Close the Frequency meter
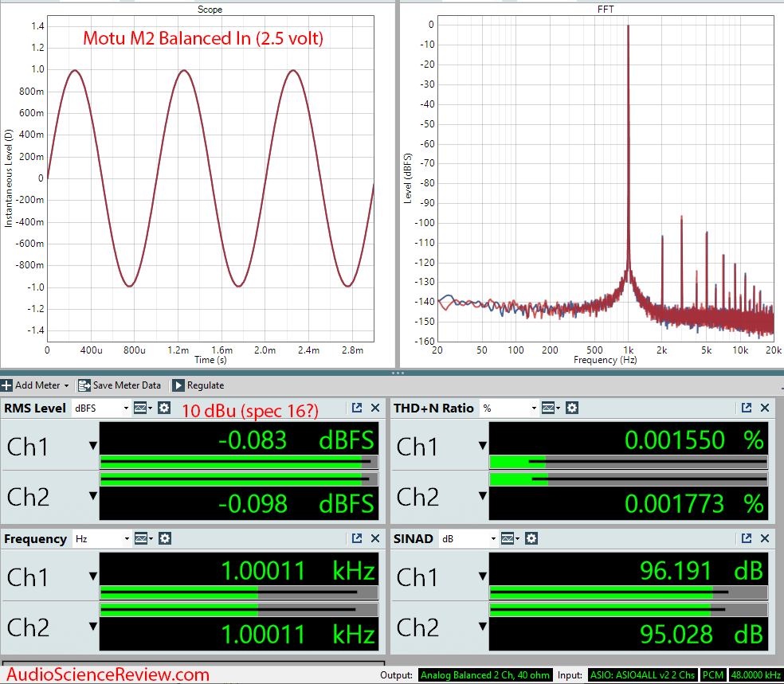784x684 pixels. pos(375,538)
